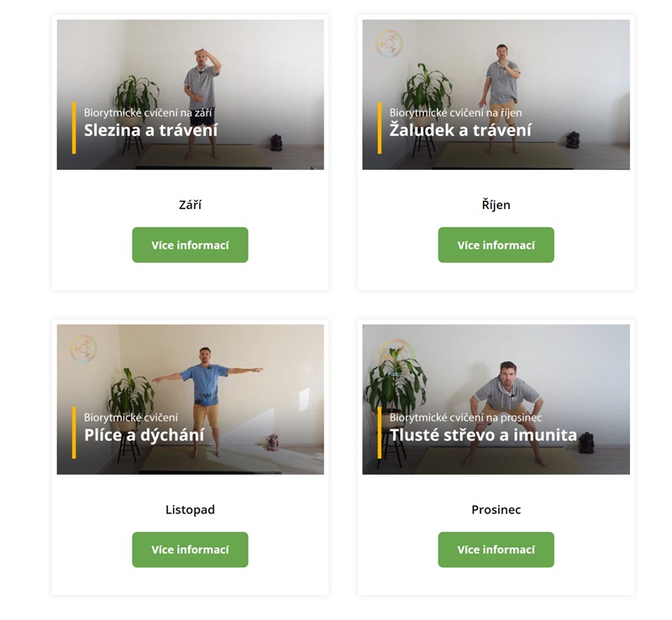Click the Říjen month heading
The height and width of the screenshot is (620, 672).
point(496,205)
